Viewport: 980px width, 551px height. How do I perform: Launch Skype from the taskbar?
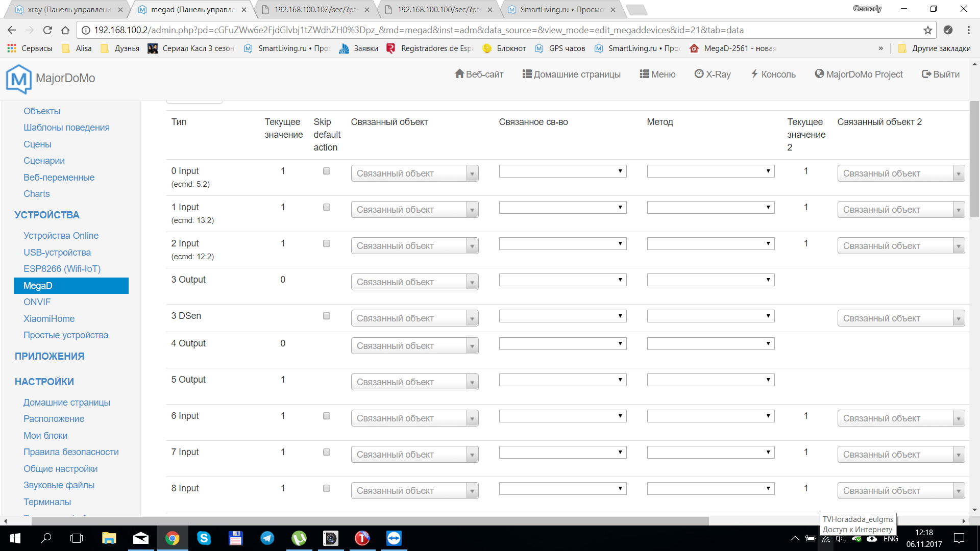coord(204,538)
